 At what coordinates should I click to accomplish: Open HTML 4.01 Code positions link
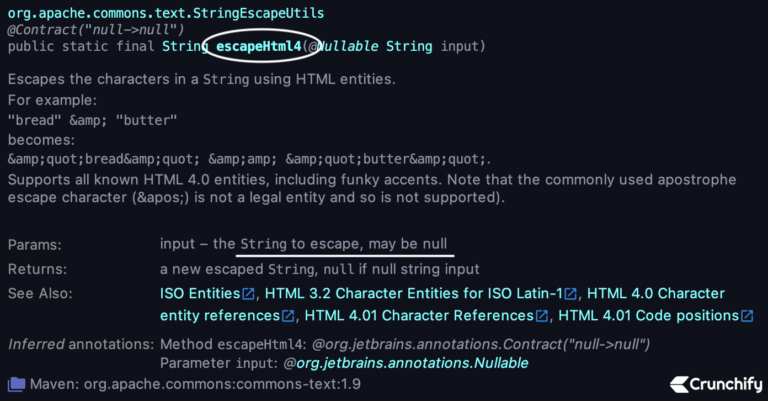[648, 315]
